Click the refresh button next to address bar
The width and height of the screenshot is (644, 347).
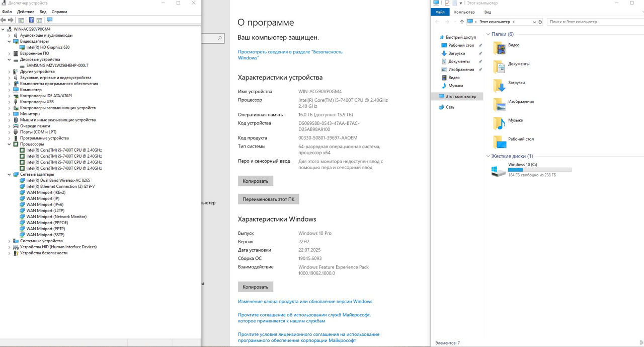click(540, 22)
